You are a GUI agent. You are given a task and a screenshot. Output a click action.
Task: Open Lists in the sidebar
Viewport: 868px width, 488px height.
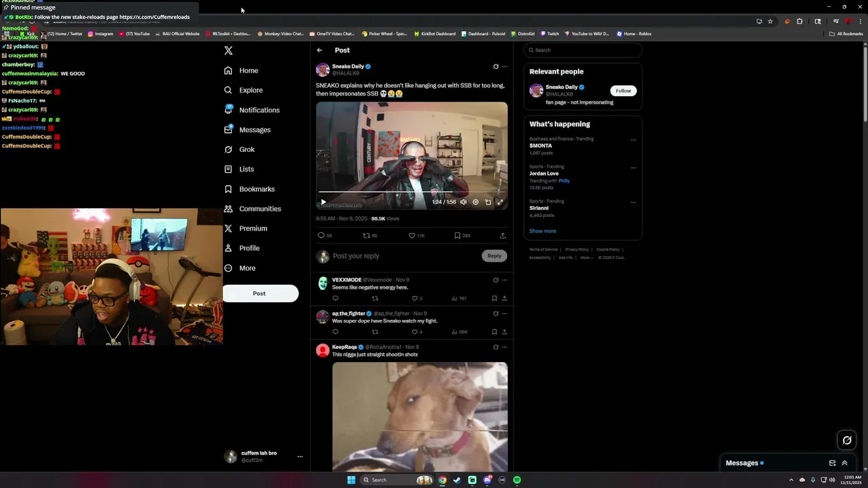tap(239, 169)
